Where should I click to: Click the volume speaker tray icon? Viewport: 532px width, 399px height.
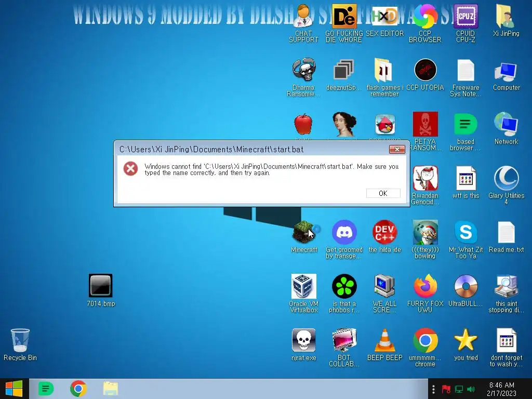(x=471, y=389)
